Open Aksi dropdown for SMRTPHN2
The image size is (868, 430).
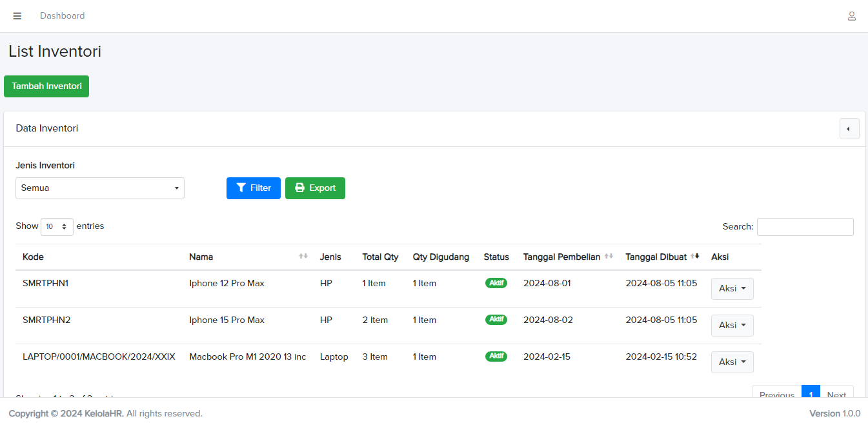[732, 326]
